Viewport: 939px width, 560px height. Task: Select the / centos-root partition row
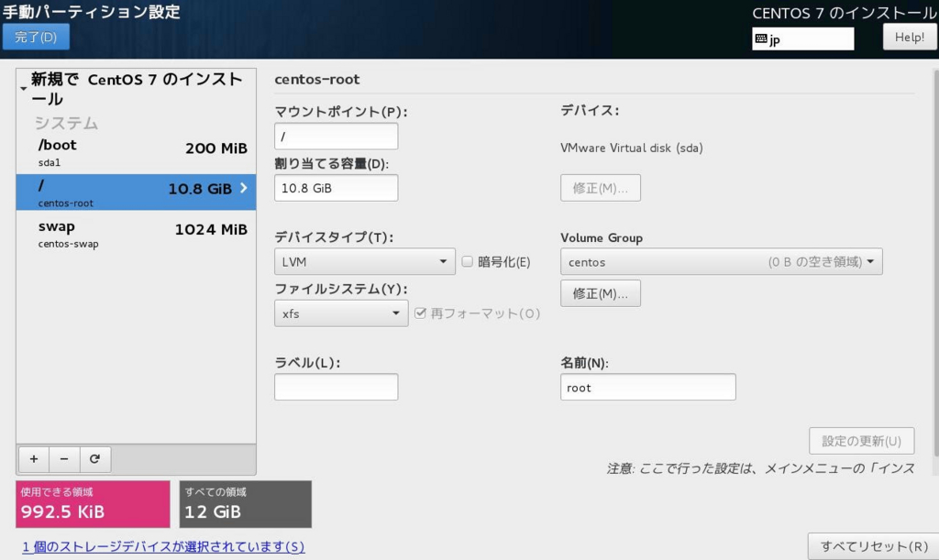click(x=136, y=192)
